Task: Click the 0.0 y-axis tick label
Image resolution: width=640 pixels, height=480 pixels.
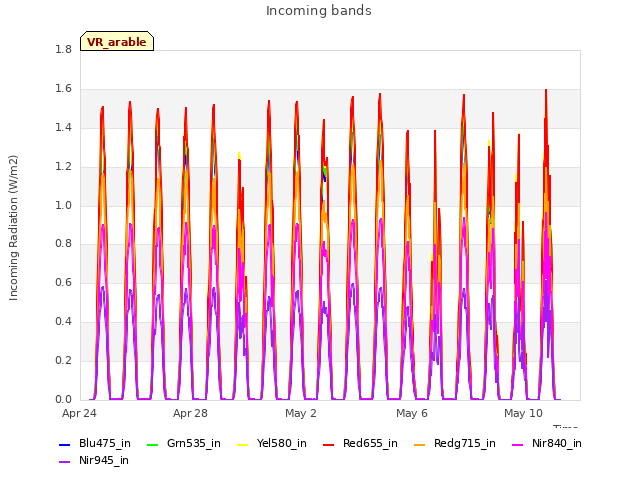Action: (x=63, y=399)
